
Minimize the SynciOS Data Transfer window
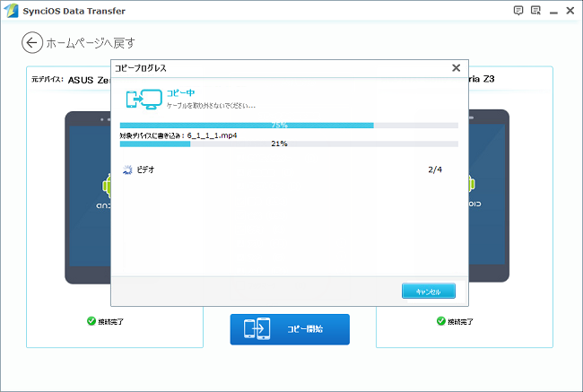tap(553, 13)
